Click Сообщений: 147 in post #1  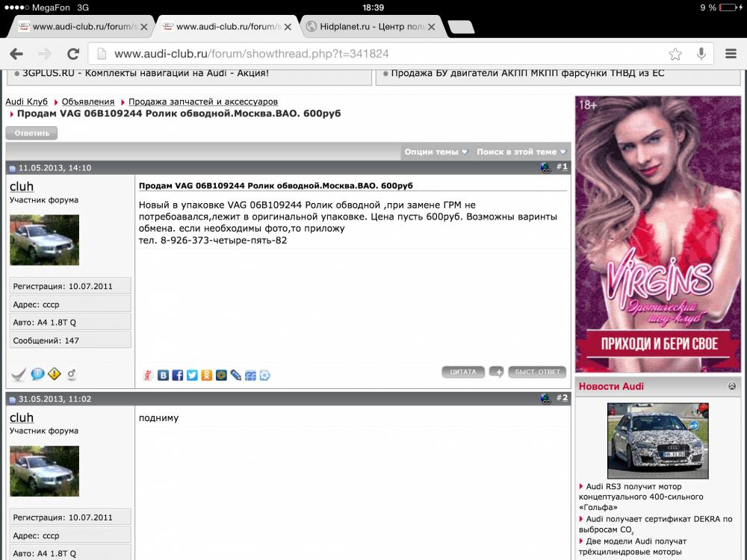coord(70,340)
